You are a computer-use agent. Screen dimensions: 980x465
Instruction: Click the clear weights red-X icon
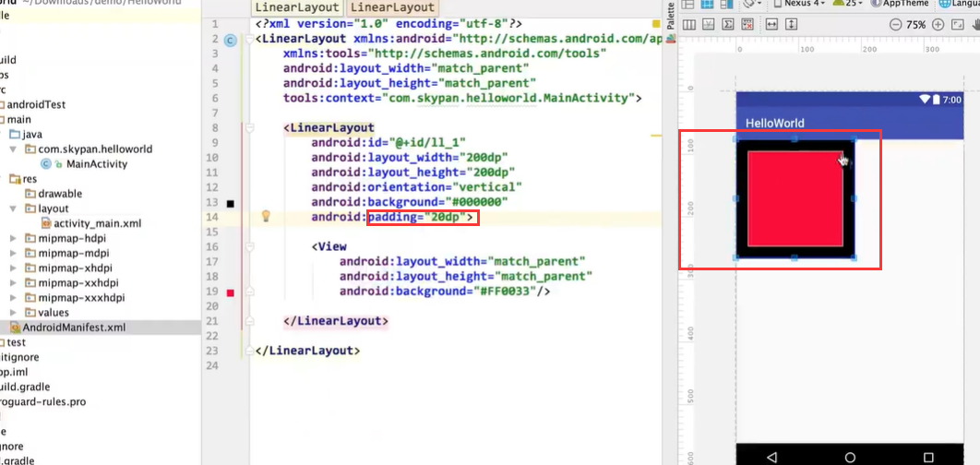747,24
